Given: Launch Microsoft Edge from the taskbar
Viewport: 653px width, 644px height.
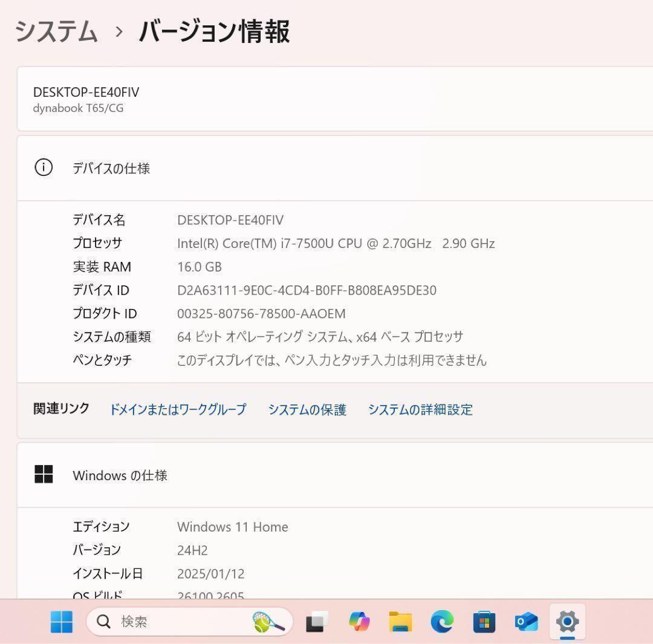Looking at the screenshot, I should point(442,622).
